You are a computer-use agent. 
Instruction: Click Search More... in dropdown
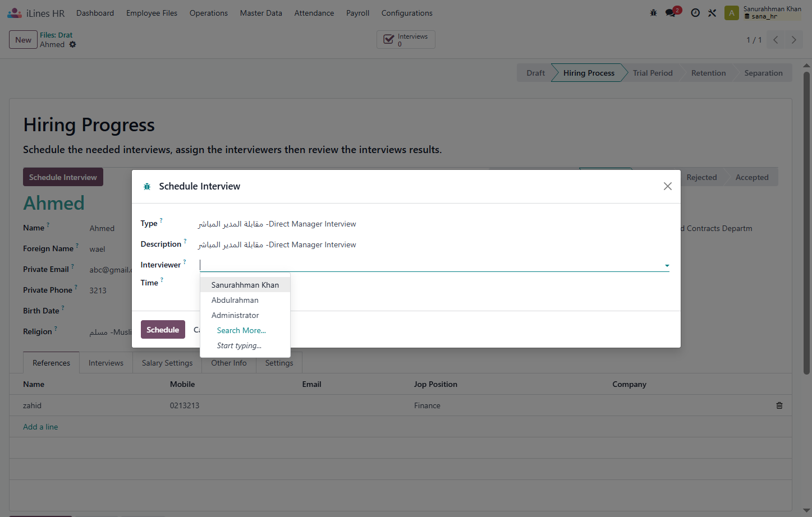pyautogui.click(x=241, y=330)
